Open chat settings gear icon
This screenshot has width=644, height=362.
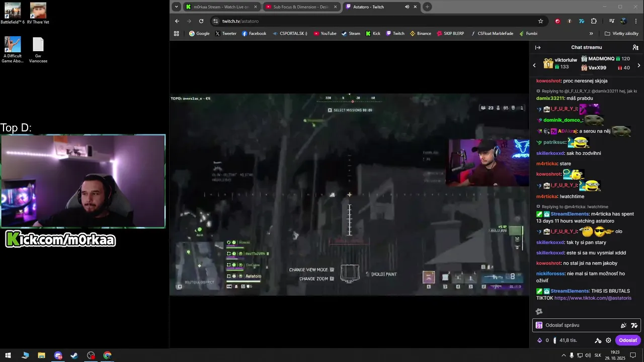608,340
